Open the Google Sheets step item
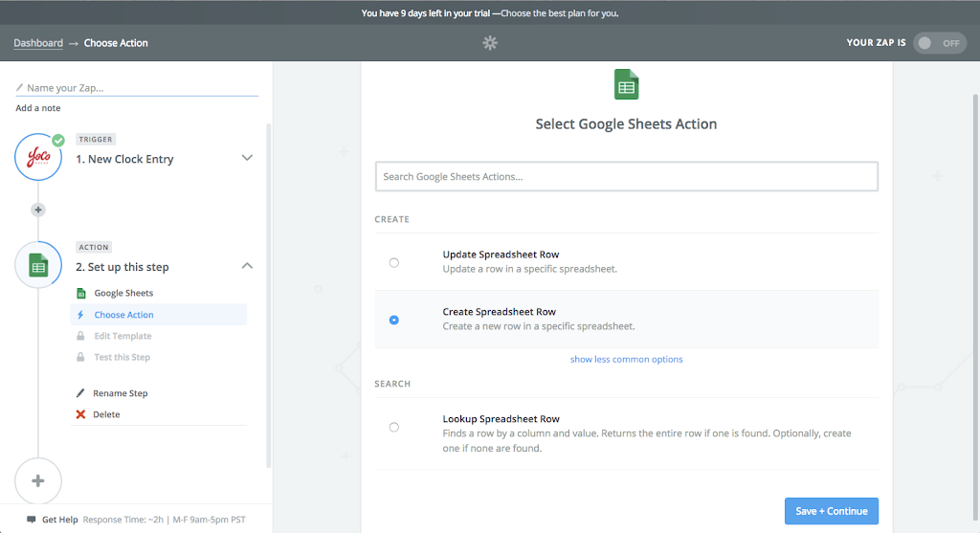The image size is (980, 533). 123,294
